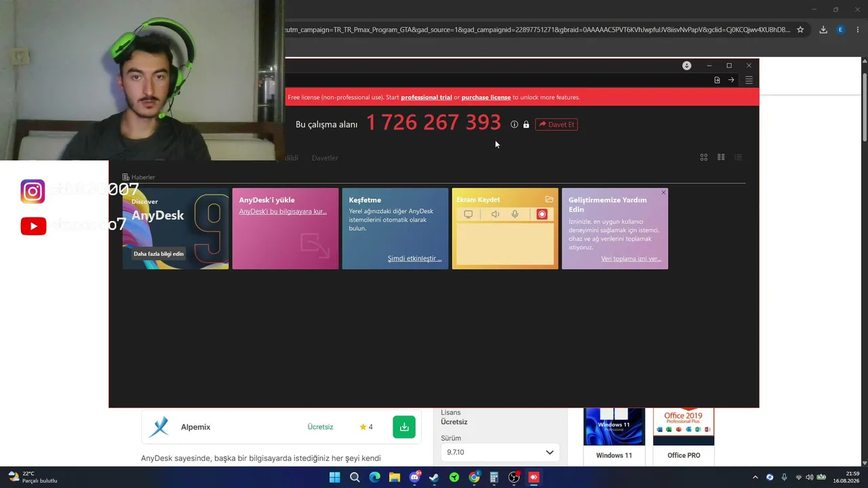Expand the Sürüm 9.7.10 version dropdown
The width and height of the screenshot is (868, 488).
click(500, 452)
